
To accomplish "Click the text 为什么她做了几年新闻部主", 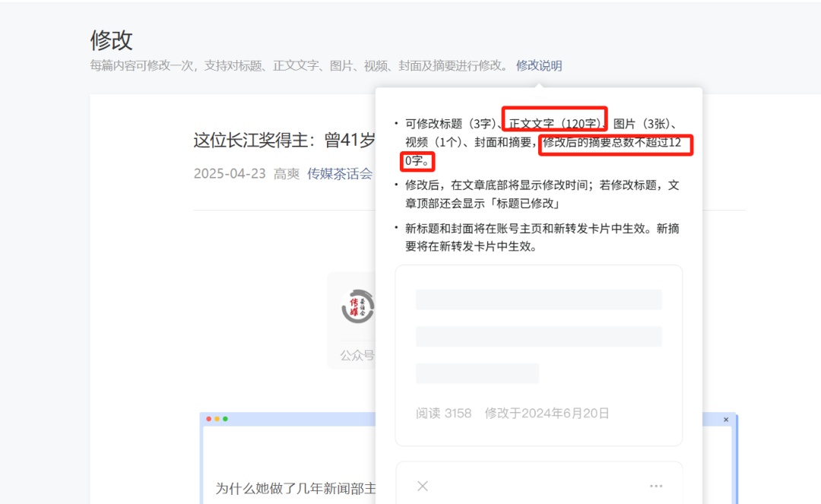I will point(296,488).
